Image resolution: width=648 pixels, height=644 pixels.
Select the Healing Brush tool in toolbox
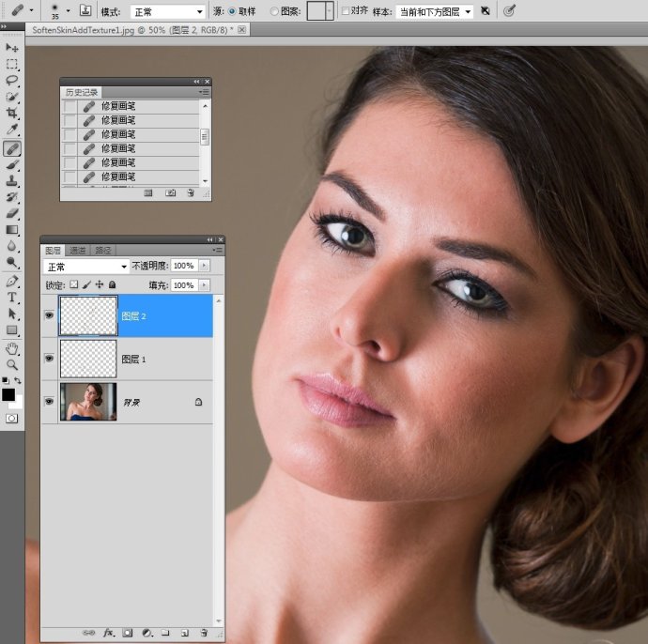tap(12, 148)
